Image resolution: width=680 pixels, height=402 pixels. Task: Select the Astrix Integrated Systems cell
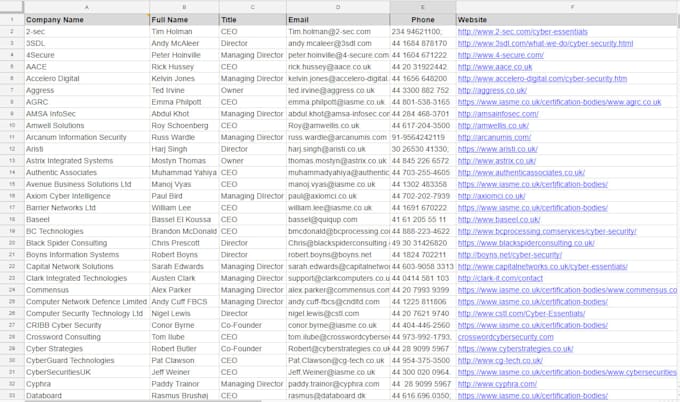(87, 161)
